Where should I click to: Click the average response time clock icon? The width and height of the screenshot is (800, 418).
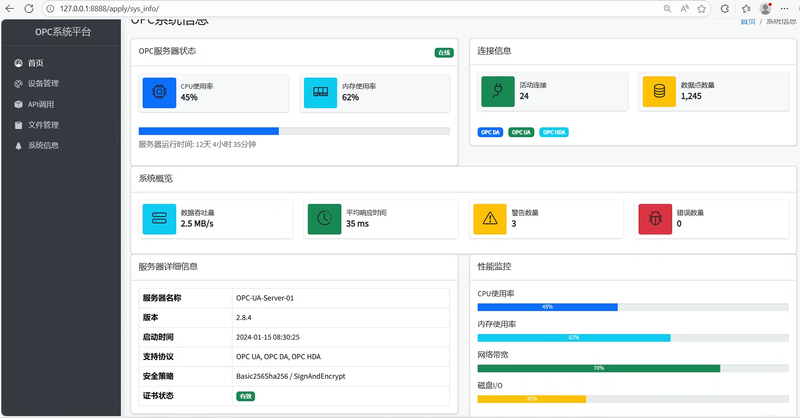click(x=324, y=218)
